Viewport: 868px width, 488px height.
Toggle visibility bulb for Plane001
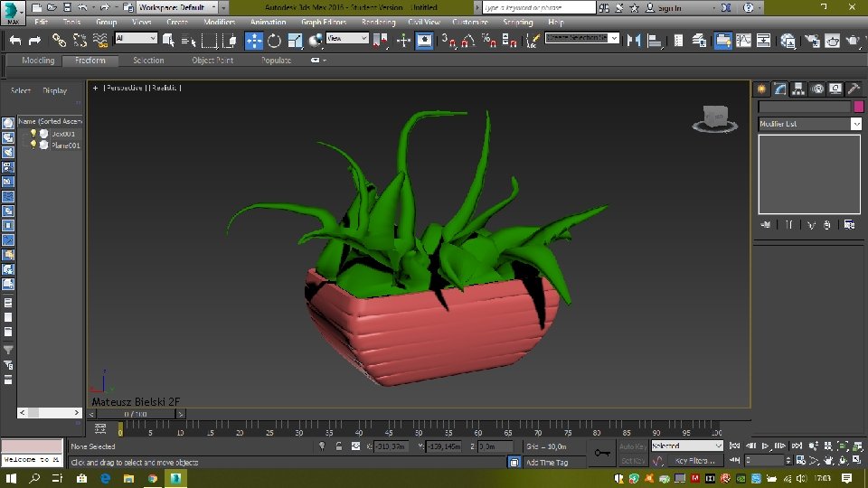click(33, 145)
